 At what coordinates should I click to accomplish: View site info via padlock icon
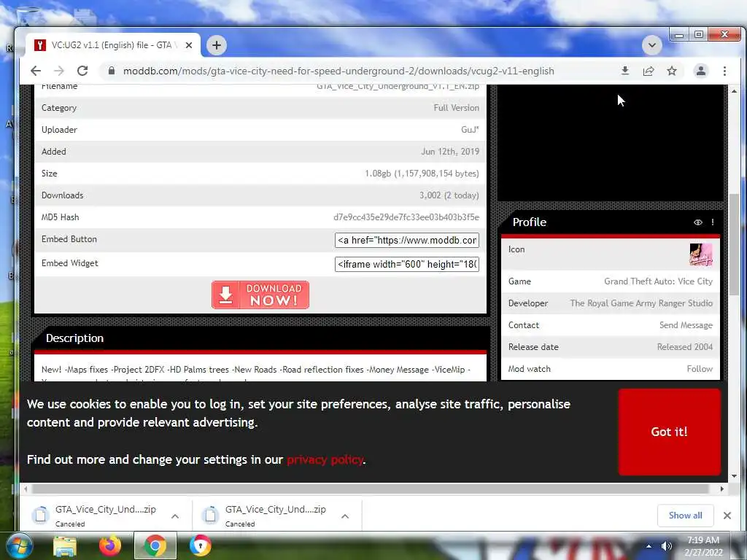112,71
